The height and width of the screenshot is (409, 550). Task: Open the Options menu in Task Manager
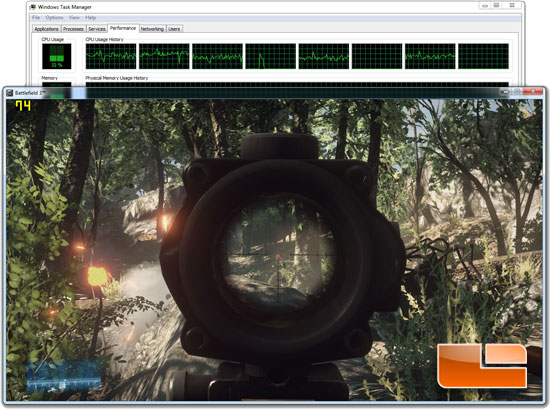(54, 18)
